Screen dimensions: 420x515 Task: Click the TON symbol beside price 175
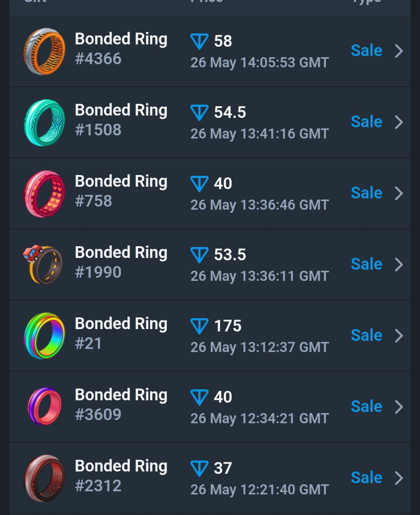point(199,326)
